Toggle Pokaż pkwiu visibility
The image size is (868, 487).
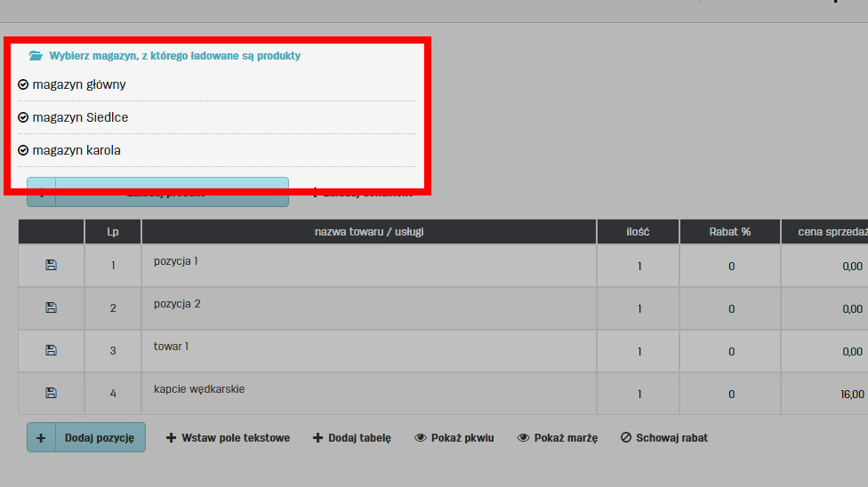[454, 437]
